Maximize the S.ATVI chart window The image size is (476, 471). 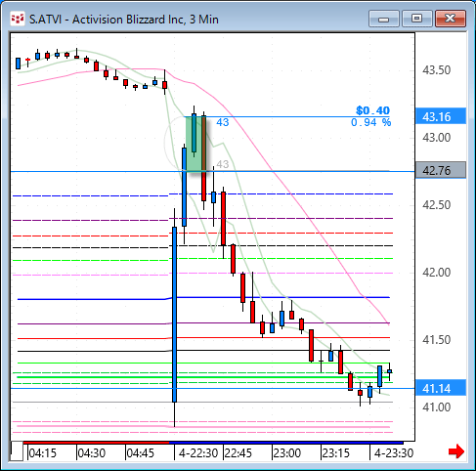(x=416, y=19)
